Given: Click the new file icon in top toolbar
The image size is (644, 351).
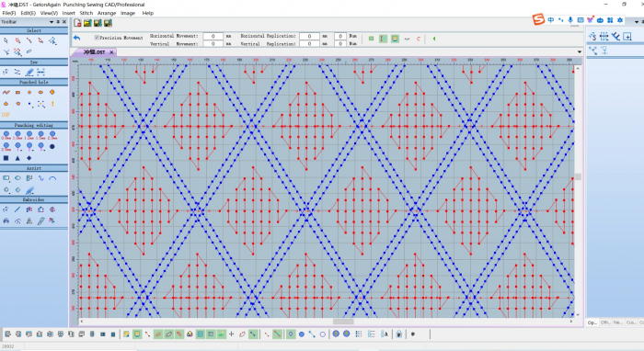Looking at the screenshot, I should (77, 23).
